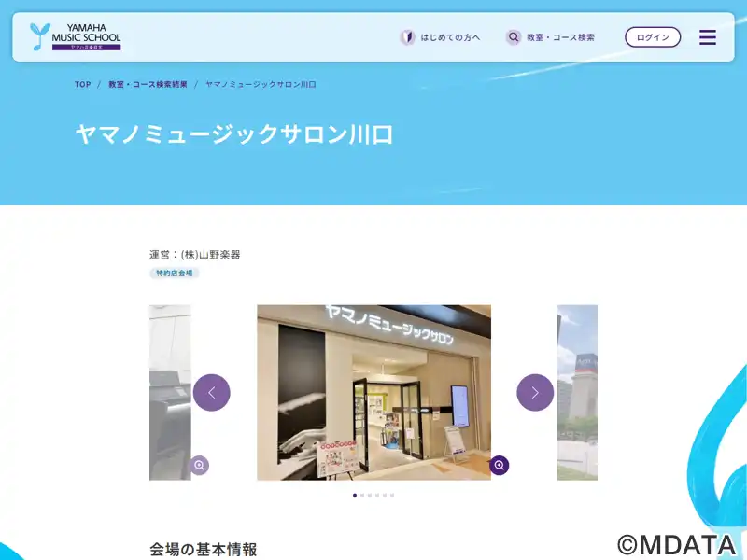
Task: Go to TOP breadcrumb
Action: point(82,84)
